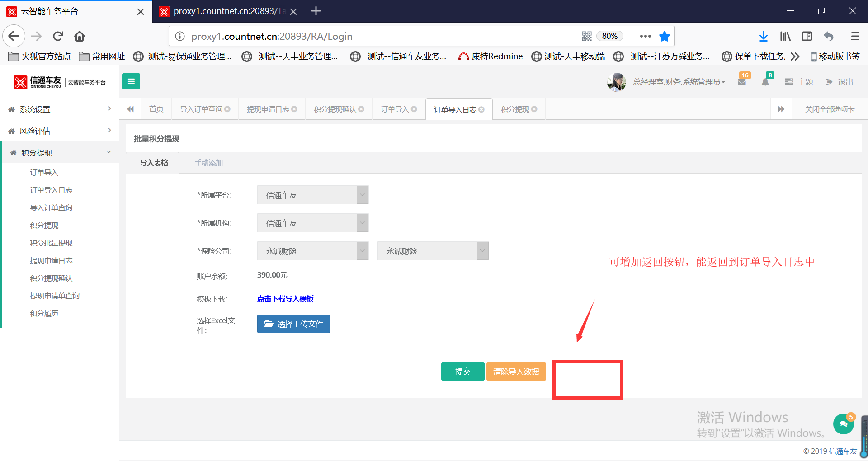The width and height of the screenshot is (868, 461).
Task: Switch to the 提现申请日志 tab
Action: pos(268,109)
